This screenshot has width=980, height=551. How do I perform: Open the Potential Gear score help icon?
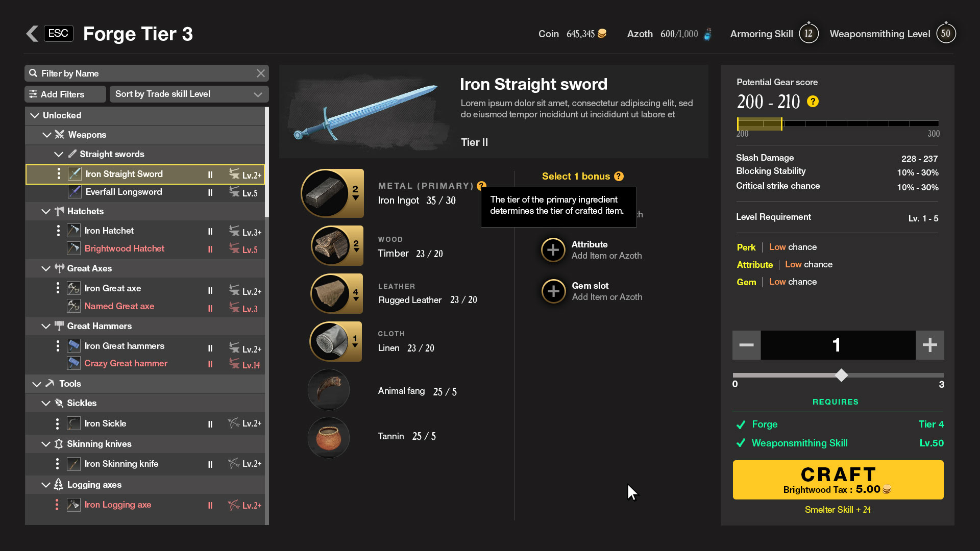[813, 102]
